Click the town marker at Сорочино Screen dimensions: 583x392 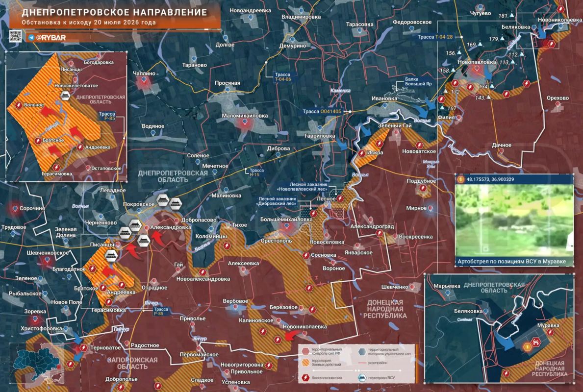pos(15,209)
